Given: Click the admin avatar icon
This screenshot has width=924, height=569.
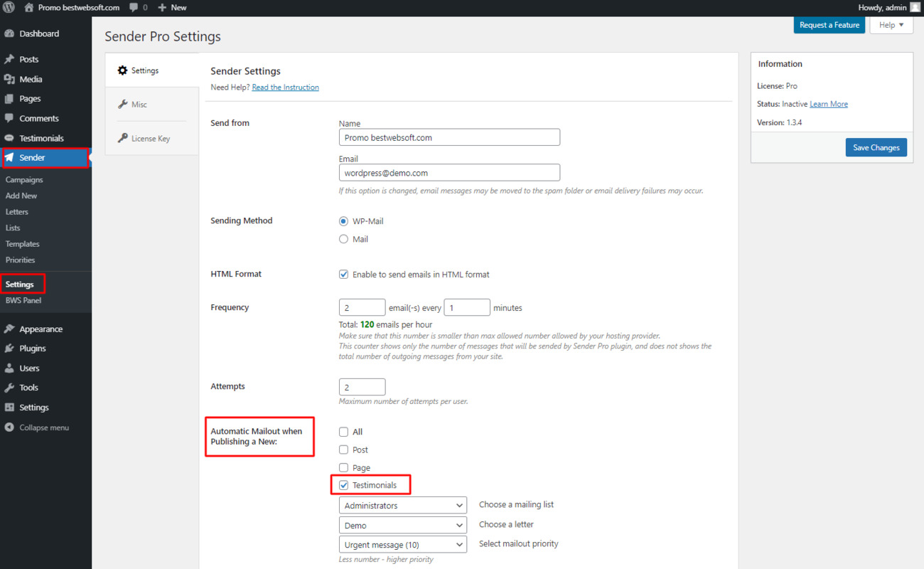Looking at the screenshot, I should pyautogui.click(x=914, y=7).
